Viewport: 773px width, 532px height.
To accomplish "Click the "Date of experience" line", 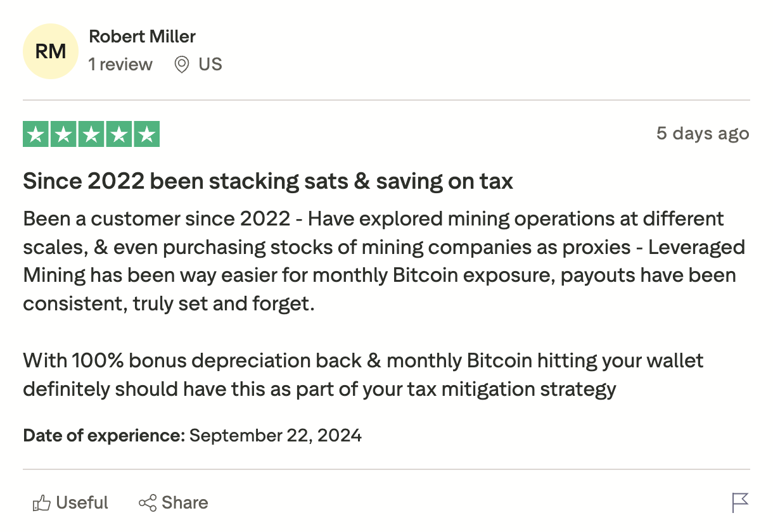I will [192, 436].
